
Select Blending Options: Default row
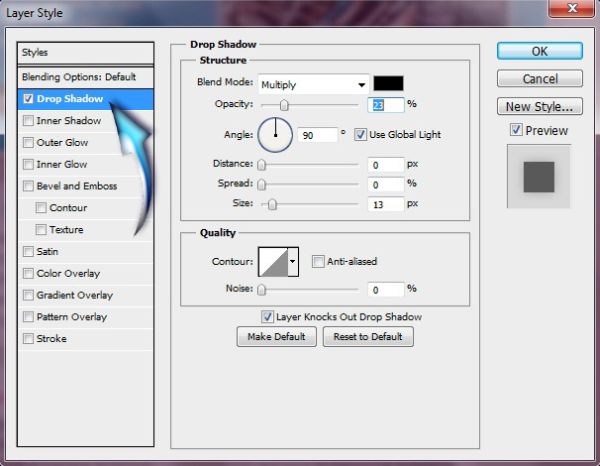click(x=86, y=77)
